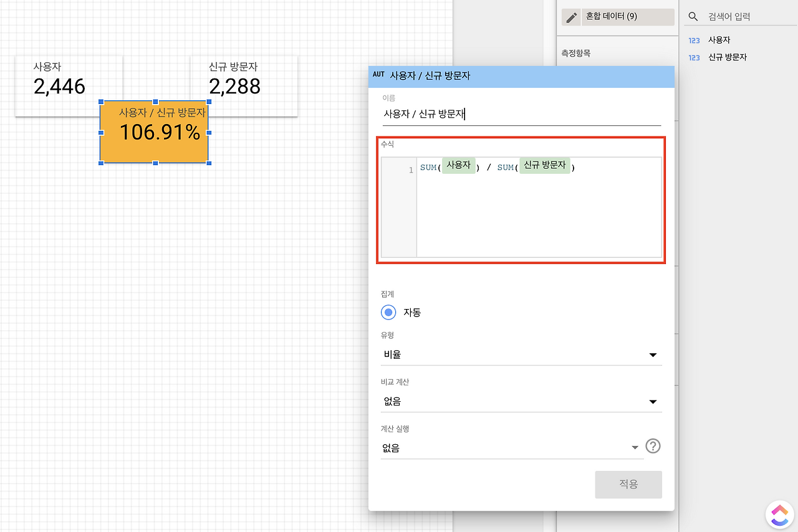This screenshot has width=798, height=532.
Task: Click the 신규 방문자 chip inside SUM
Action: coord(544,166)
